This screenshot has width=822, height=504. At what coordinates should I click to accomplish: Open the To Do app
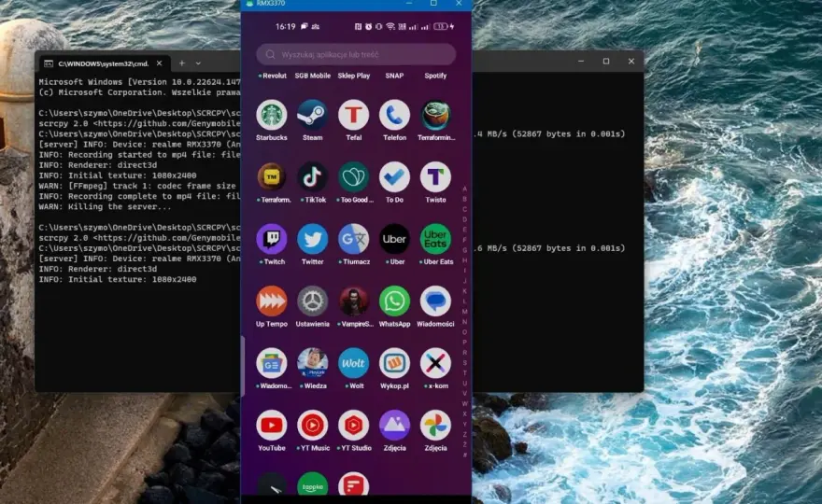pos(394,177)
